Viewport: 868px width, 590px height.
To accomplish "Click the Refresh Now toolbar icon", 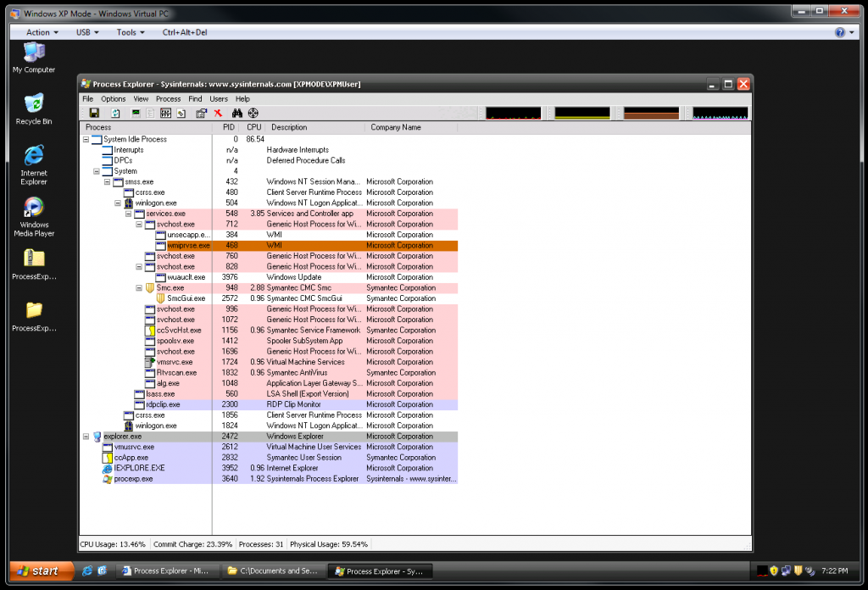I will [115, 113].
